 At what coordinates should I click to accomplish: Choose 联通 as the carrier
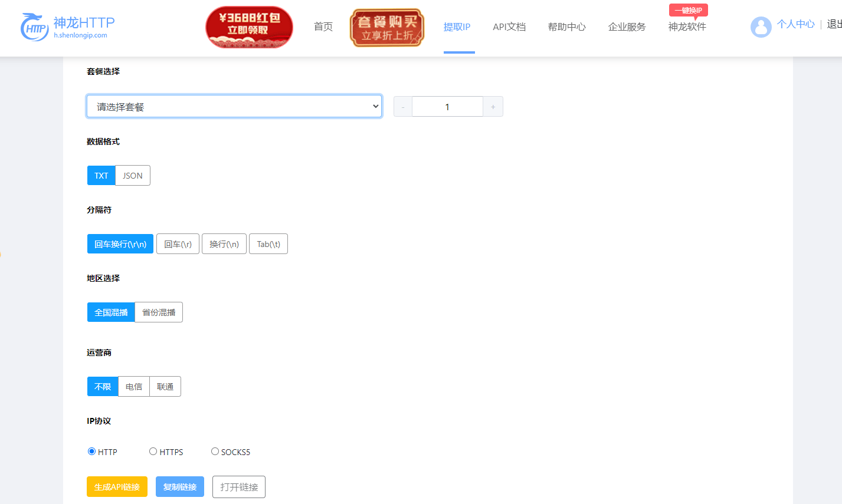click(x=165, y=386)
